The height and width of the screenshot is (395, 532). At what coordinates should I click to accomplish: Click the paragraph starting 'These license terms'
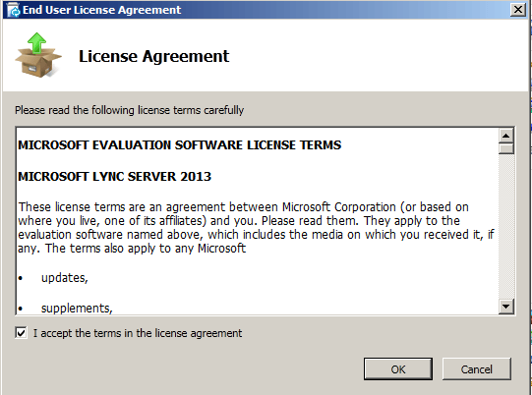(256, 228)
